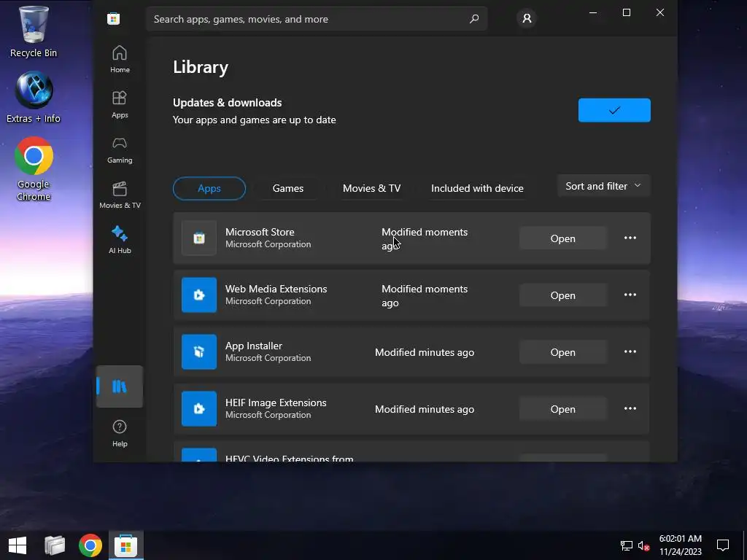Open the Gaming section in sidebar
The image size is (747, 560).
(x=120, y=149)
